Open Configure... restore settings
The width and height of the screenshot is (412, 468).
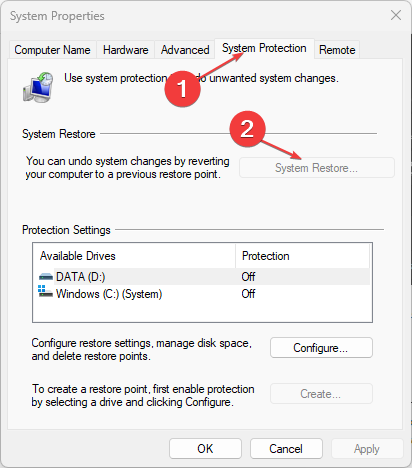pos(321,348)
